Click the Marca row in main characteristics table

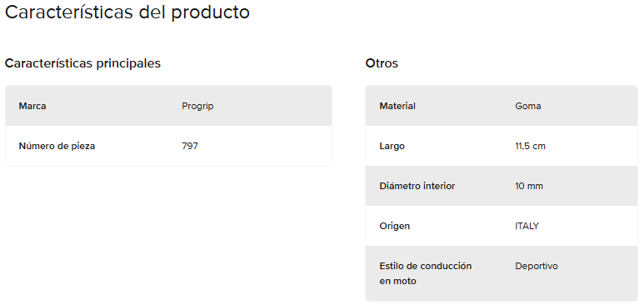[x=168, y=106]
